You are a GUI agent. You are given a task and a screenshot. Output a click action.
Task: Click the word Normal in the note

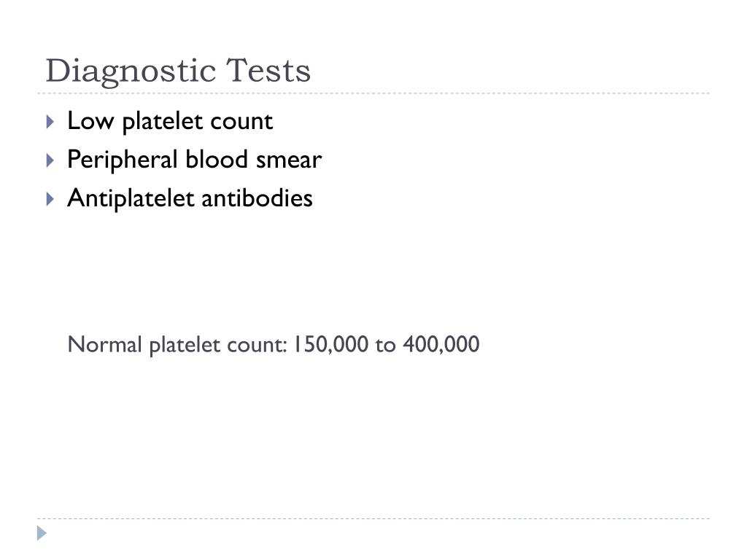click(105, 344)
